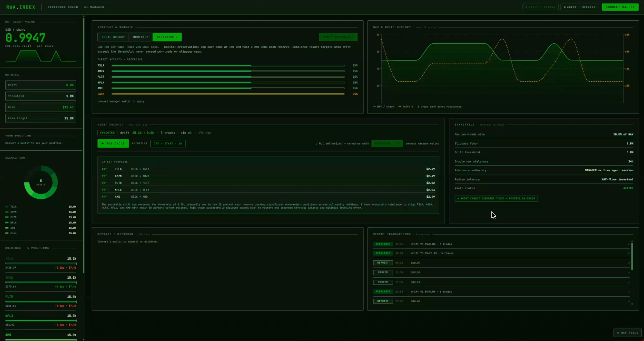Click the 'Slippage floor' guardrail row
Image resolution: width=644 pixels, height=341 pixels.
[544, 143]
